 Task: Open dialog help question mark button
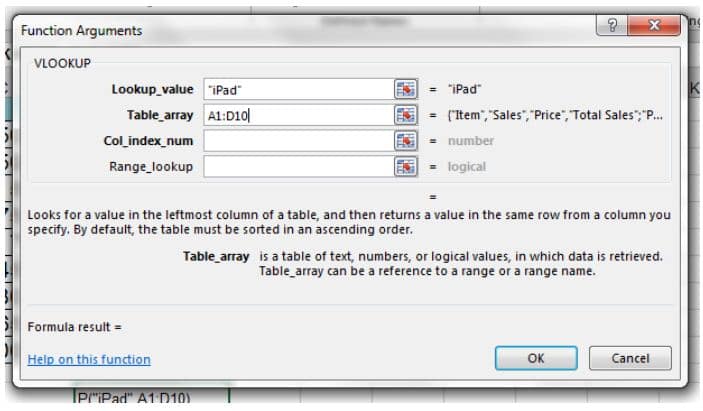coord(612,25)
